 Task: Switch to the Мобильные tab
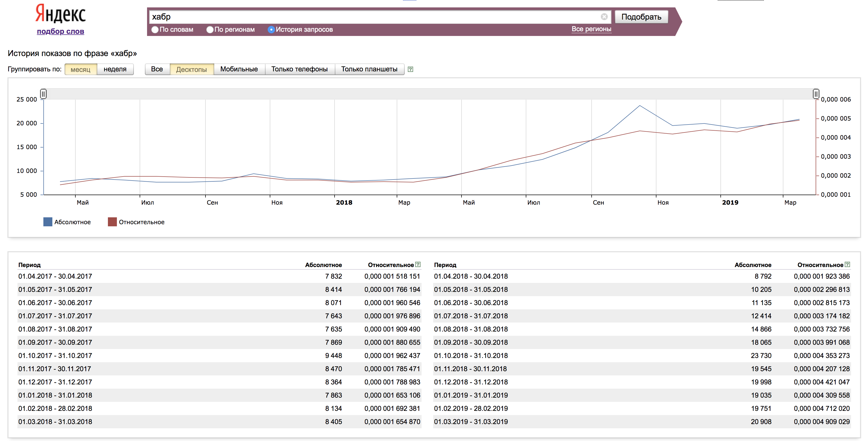pos(239,69)
